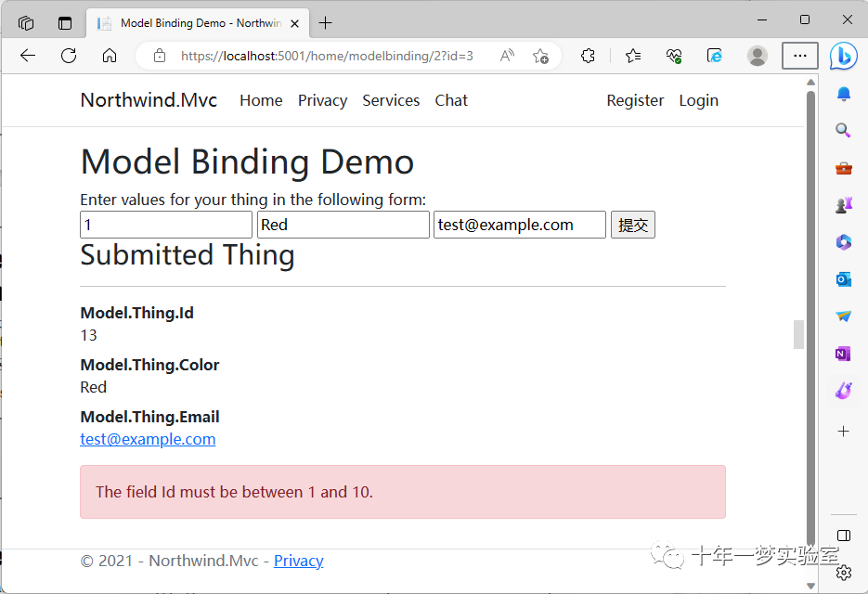
Task: Click the Id range validation error message
Action: click(234, 492)
